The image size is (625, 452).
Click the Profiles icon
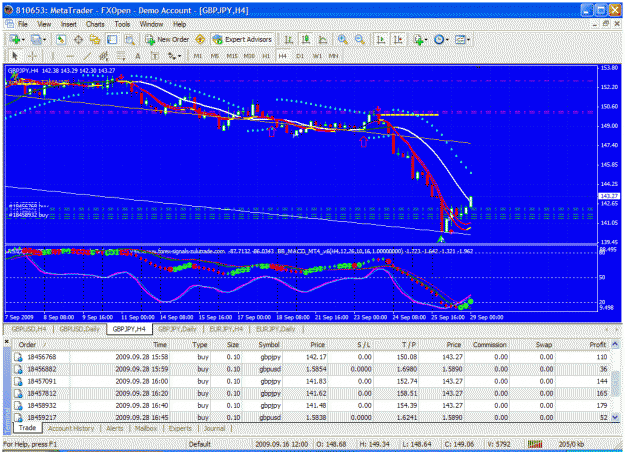pos(36,39)
